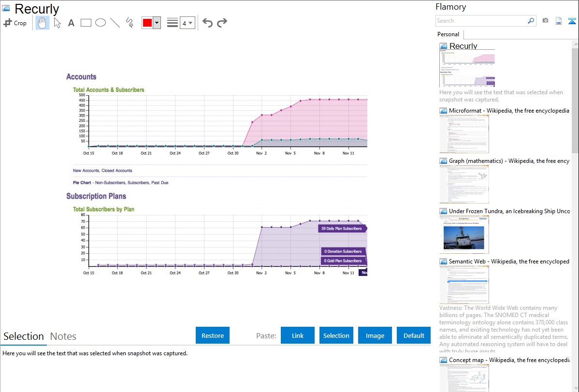Click the line thickness icon
The image size is (579, 392).
click(173, 23)
